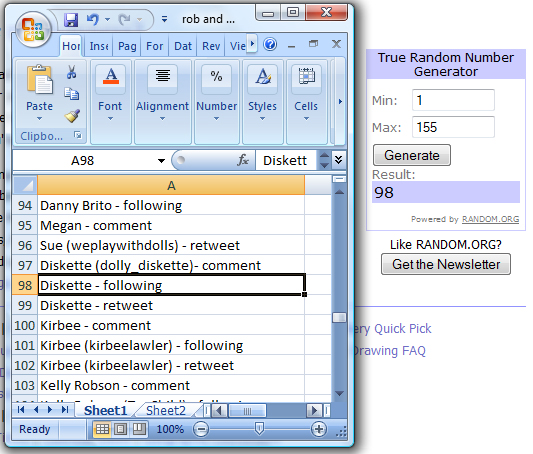Viewport: 533px width, 454px height.
Task: Expand the formula bar
Action: (339, 160)
